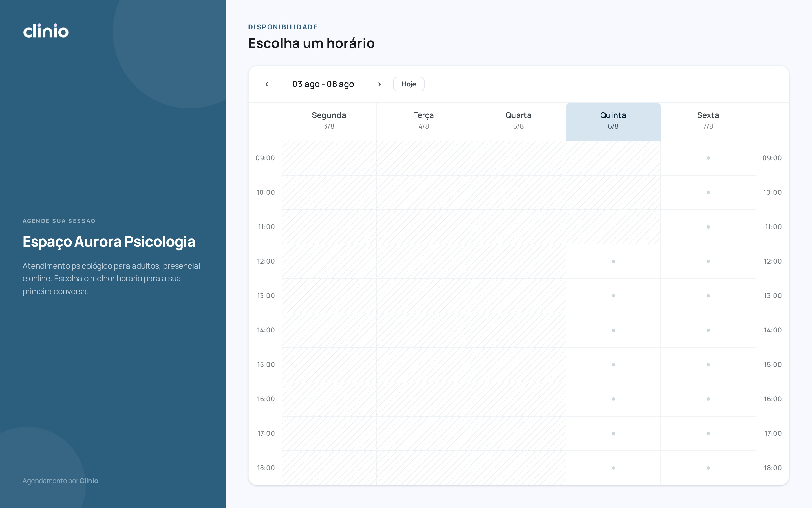Pick Quinta 15:00 available slot

(x=613, y=365)
